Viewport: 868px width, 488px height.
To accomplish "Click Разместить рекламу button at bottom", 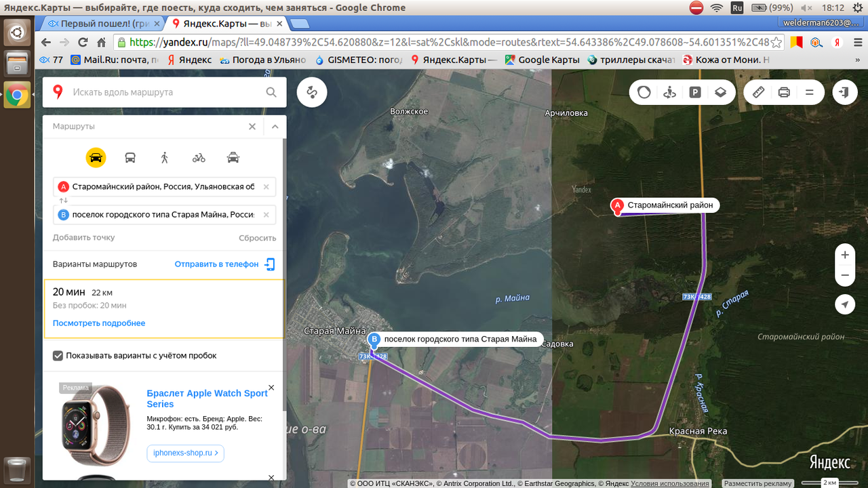I will coord(757,483).
